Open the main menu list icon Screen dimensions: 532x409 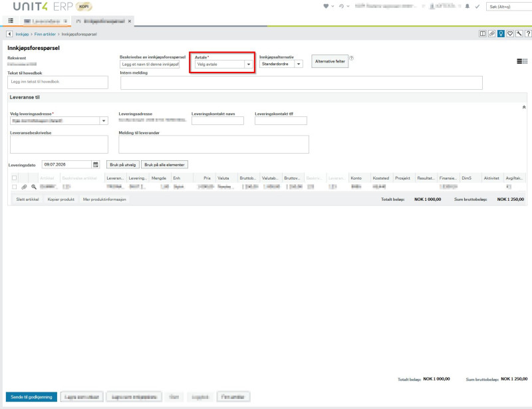coord(11,21)
